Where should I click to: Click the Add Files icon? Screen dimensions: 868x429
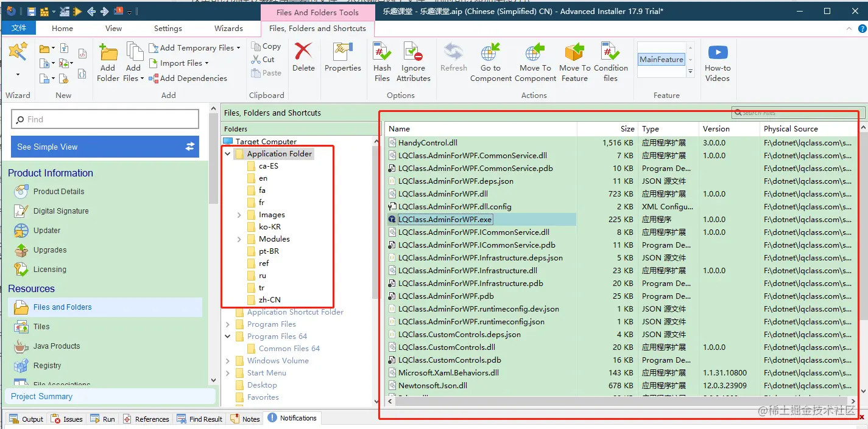coord(133,52)
